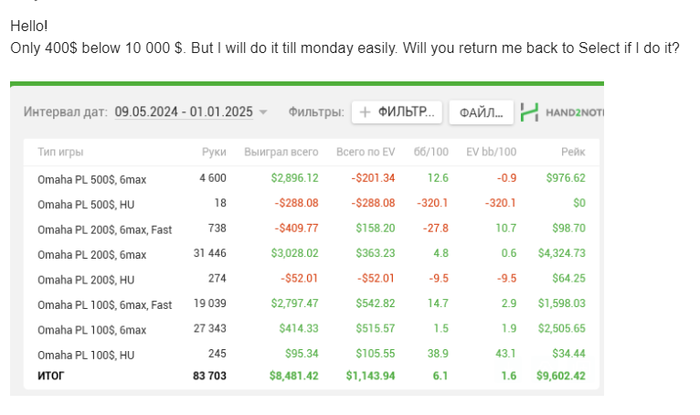Click the ИТОГ totals row label
Screen dimensions: 700x415
[52, 376]
